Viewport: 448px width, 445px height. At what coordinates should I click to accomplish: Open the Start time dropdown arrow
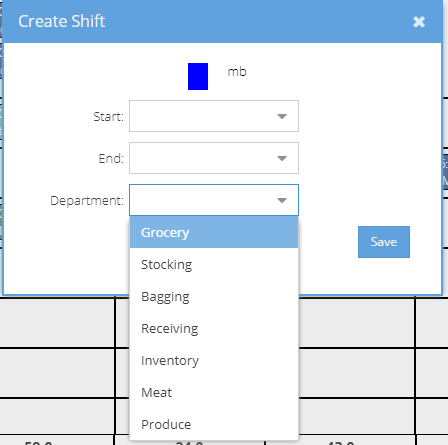[282, 116]
